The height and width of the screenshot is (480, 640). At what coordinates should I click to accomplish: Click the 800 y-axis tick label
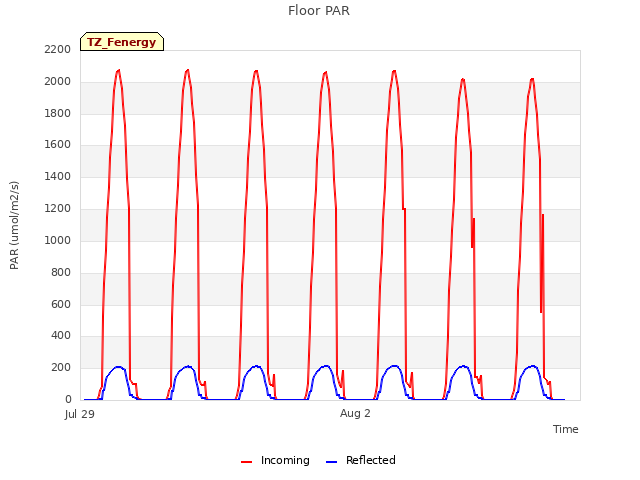tap(61, 272)
